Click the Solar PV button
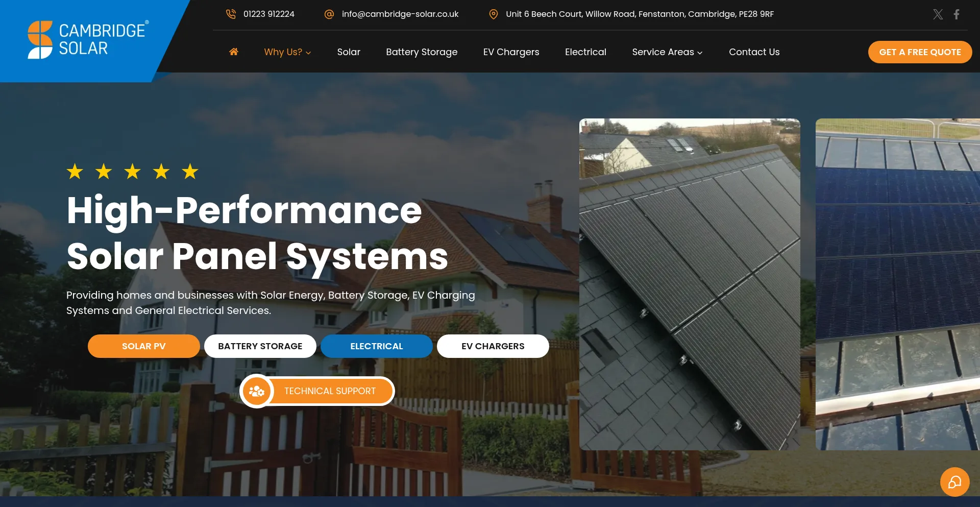 (143, 346)
